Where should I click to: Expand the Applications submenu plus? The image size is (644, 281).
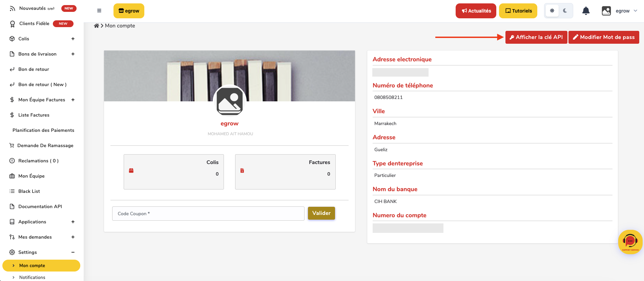73,222
